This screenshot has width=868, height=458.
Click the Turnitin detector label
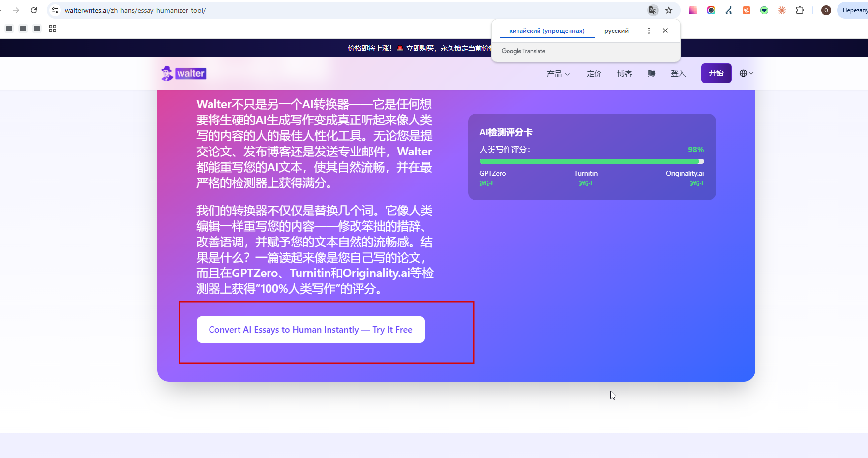(586, 173)
